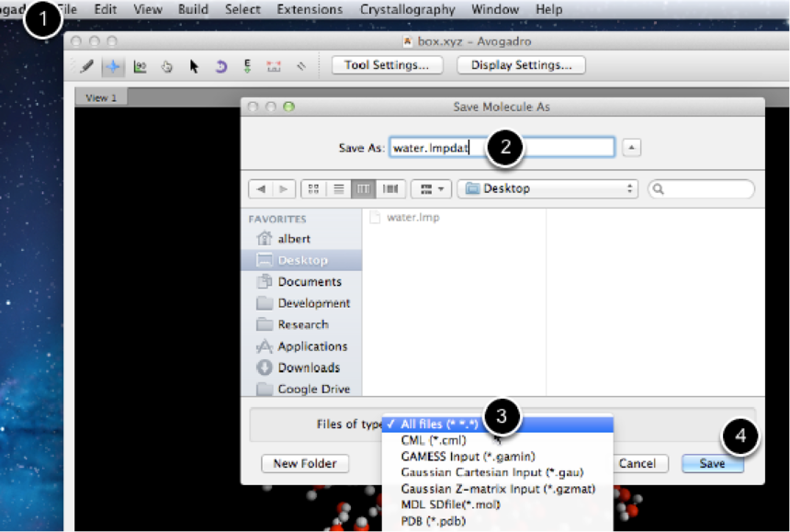Open Tool Settings panel
The image size is (790, 532).
coord(387,65)
